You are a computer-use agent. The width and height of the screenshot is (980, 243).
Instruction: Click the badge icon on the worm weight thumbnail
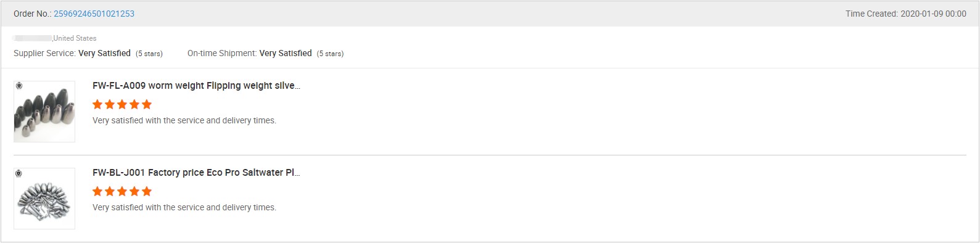19,86
